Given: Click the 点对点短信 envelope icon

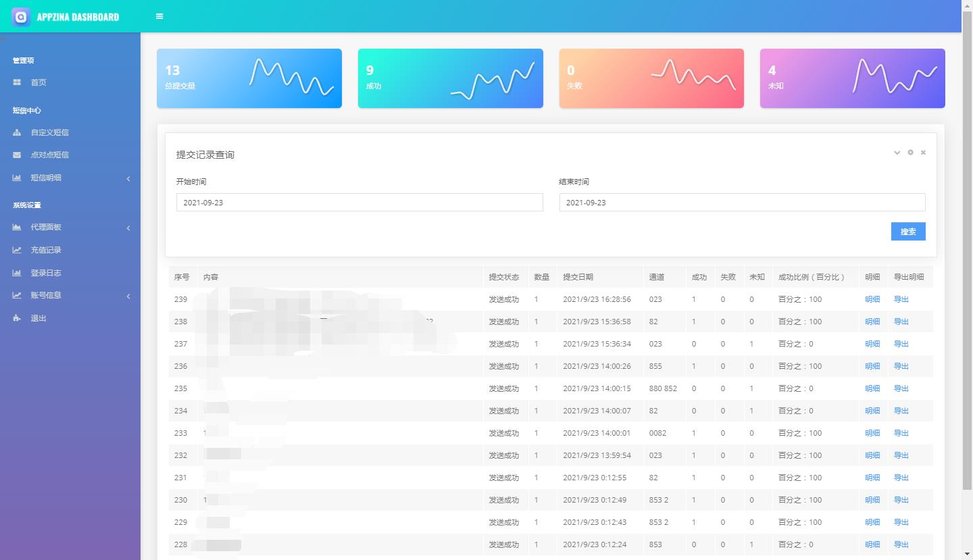Looking at the screenshot, I should point(17,155).
